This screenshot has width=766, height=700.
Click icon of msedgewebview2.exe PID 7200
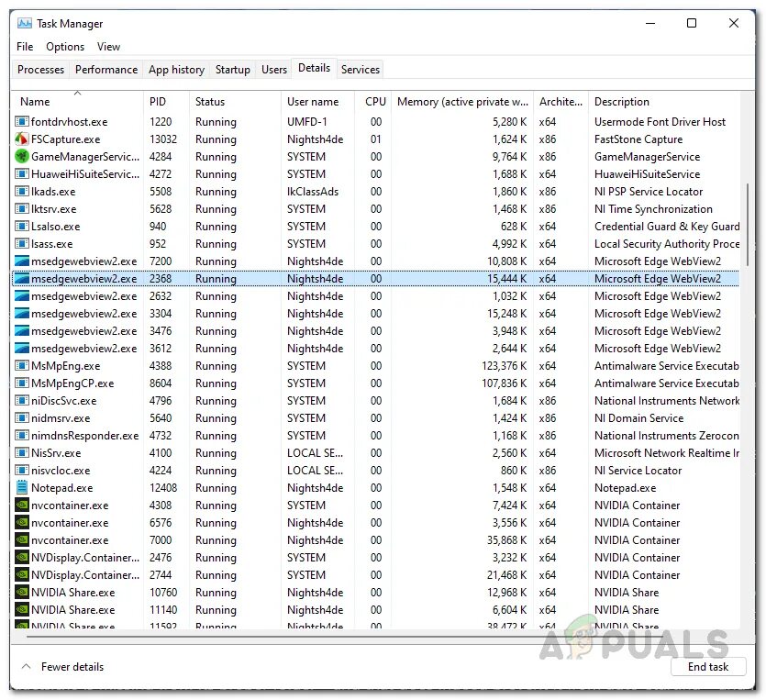21,261
